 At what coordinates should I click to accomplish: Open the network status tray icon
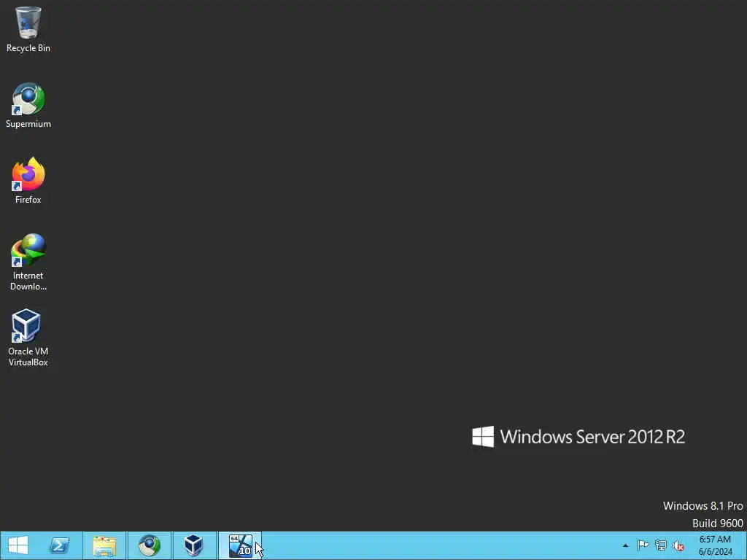click(x=660, y=545)
